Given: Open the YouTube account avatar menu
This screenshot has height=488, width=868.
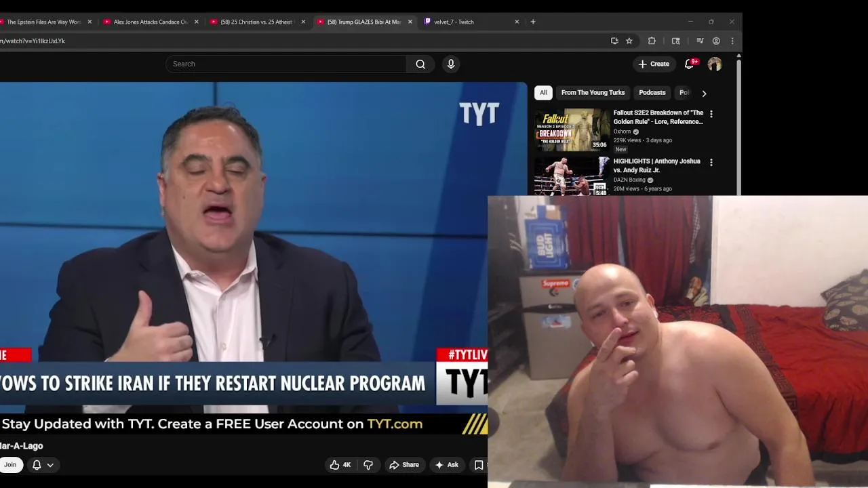Looking at the screenshot, I should tap(715, 64).
